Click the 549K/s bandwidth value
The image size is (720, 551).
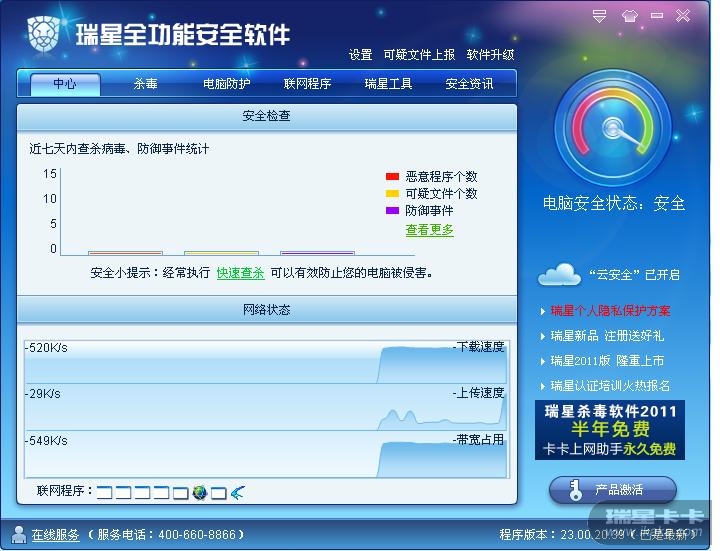click(46, 441)
